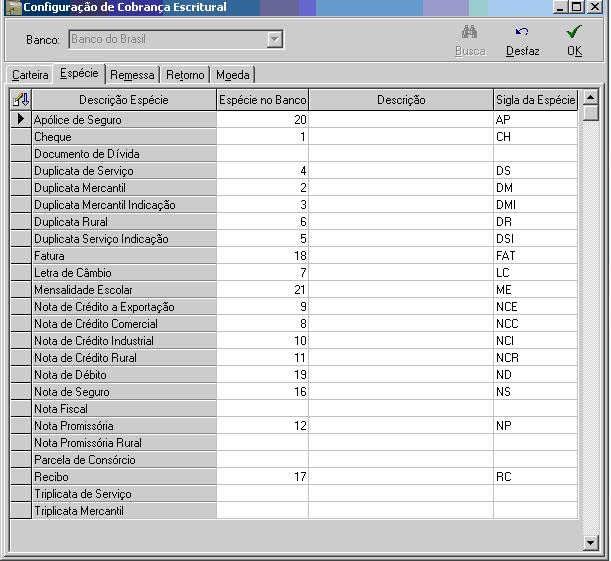Switch to the Carteira tab
Screen dimensions: 611x561
[x=30, y=75]
